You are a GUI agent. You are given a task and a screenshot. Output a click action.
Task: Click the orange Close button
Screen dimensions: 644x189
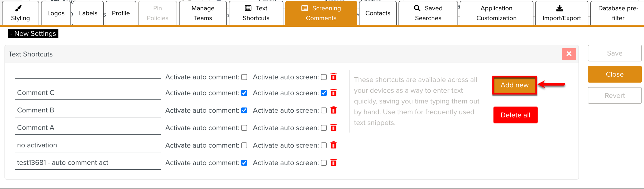point(614,74)
